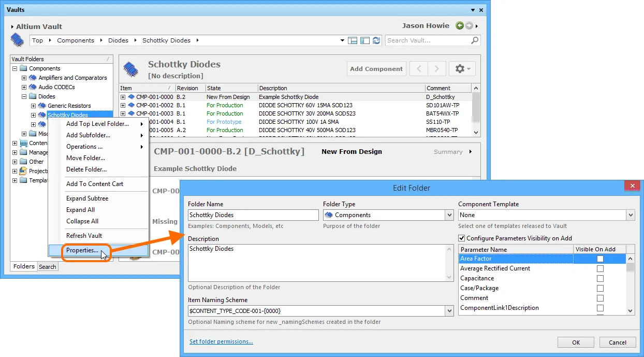This screenshot has height=357, width=644.
Task: Open Properties from the context menu
Action: 98,250
